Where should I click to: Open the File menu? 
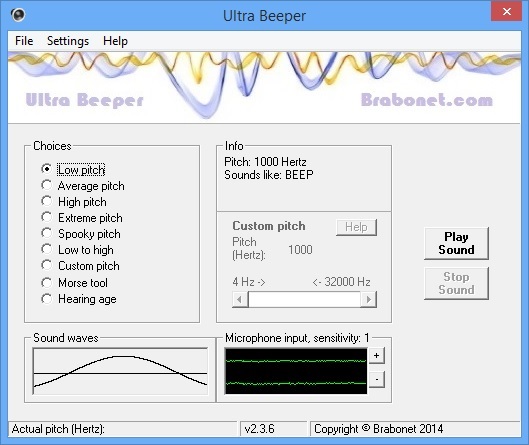[24, 41]
